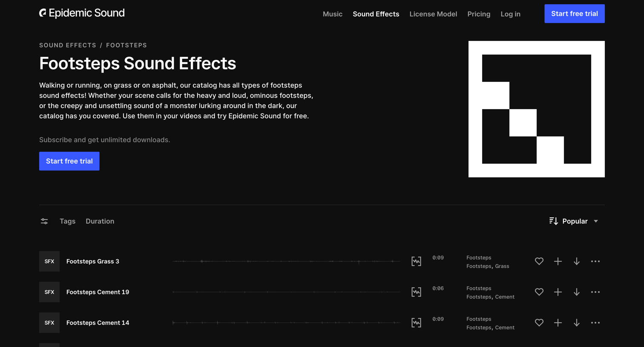
Task: Select Sound Effects in top navigation
Action: 376,14
